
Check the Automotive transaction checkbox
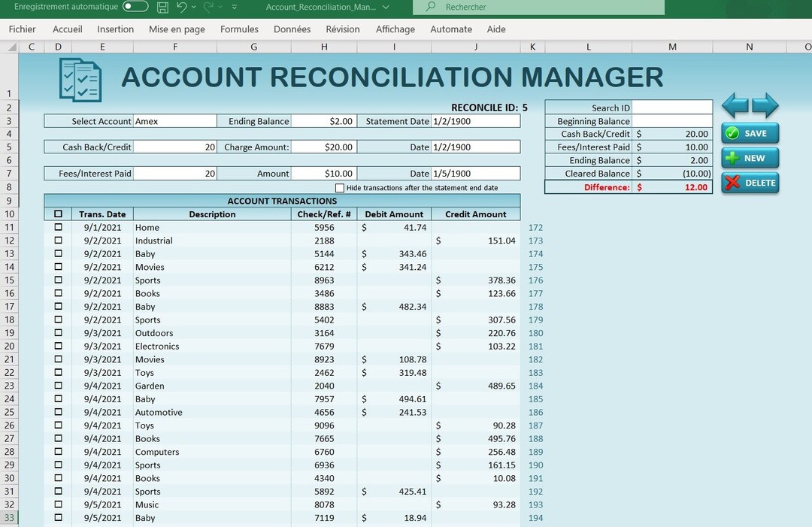tap(58, 412)
